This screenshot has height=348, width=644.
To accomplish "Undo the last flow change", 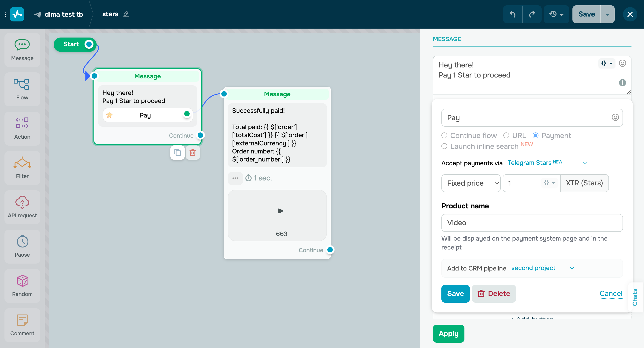I will (513, 14).
